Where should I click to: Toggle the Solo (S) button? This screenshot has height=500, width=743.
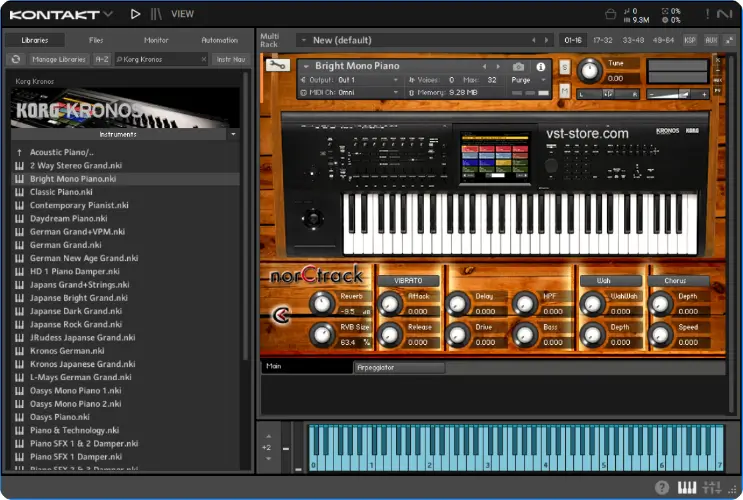click(x=565, y=67)
